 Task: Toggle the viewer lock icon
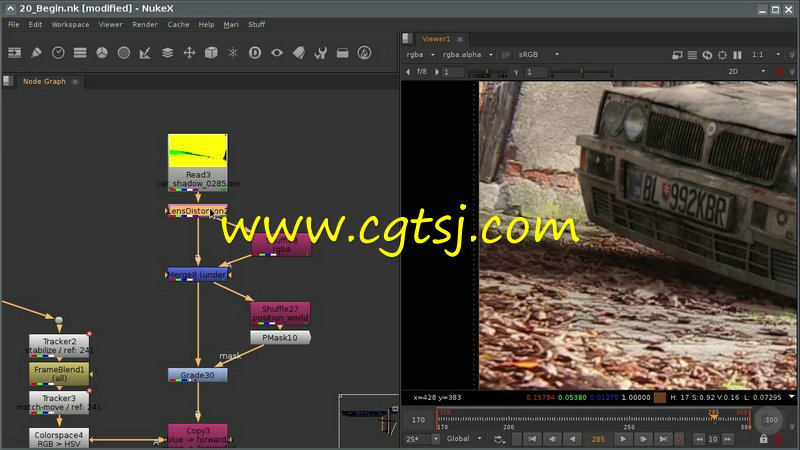[x=763, y=439]
